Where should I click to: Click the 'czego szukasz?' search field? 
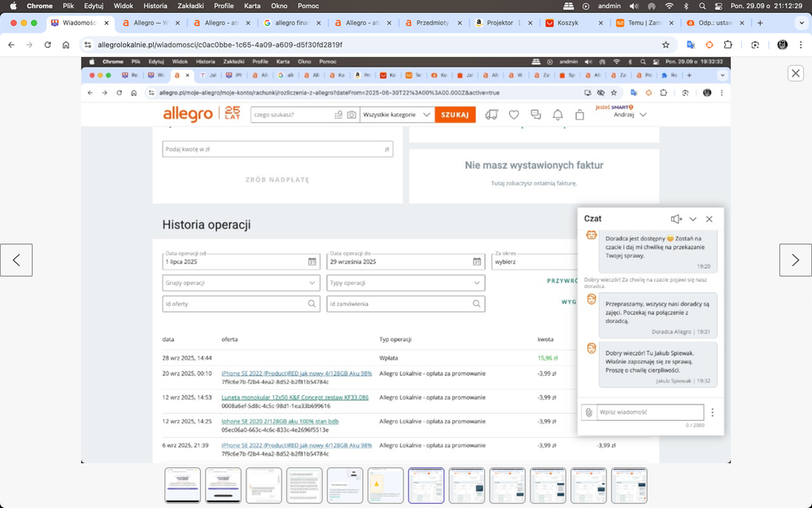click(x=293, y=115)
